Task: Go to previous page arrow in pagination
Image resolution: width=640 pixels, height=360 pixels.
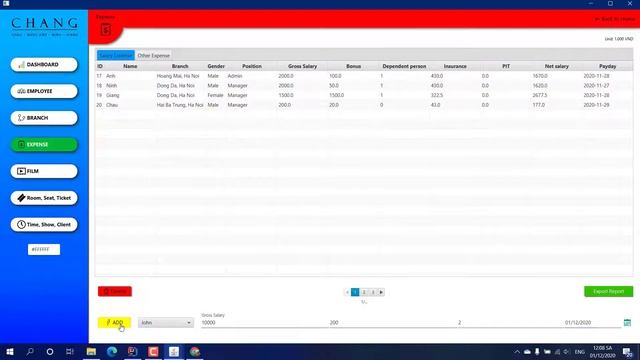Action: (347, 292)
